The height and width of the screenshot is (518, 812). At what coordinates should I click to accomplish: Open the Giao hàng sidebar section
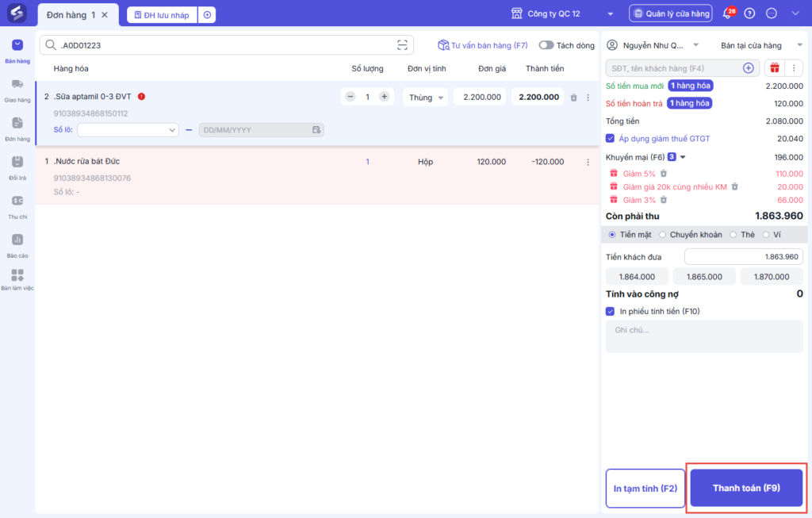click(x=17, y=90)
